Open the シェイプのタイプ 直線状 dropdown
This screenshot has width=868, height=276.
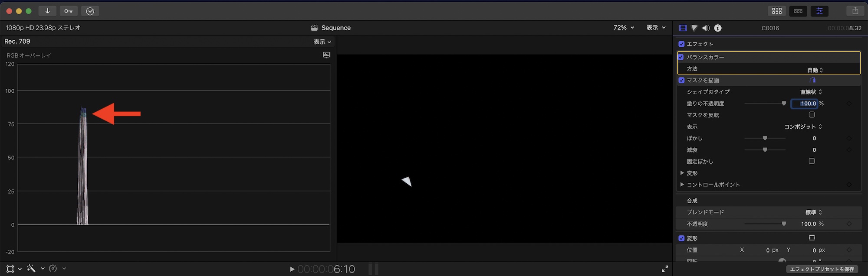[x=811, y=92]
